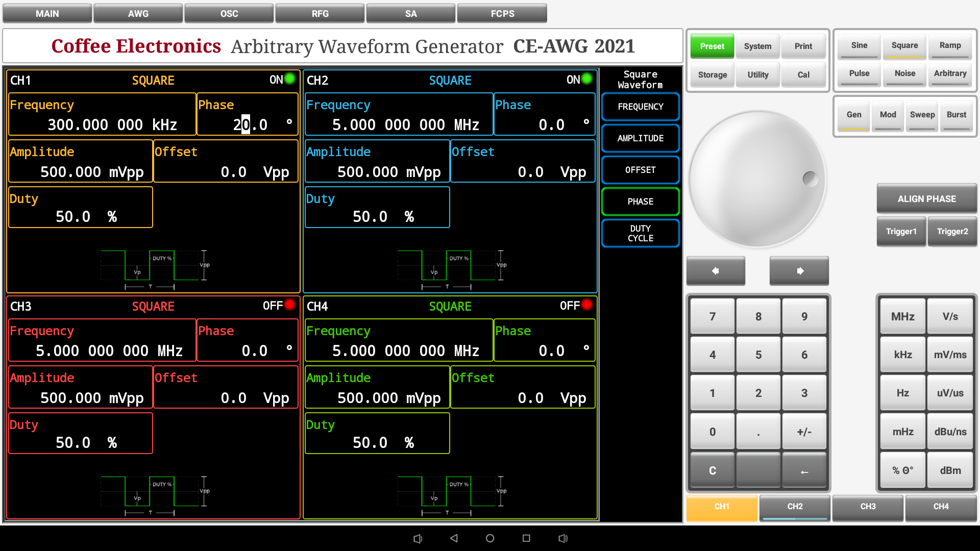Open the Arbitrary waveform mode
Image resolution: width=980 pixels, height=551 pixels.
click(x=950, y=74)
